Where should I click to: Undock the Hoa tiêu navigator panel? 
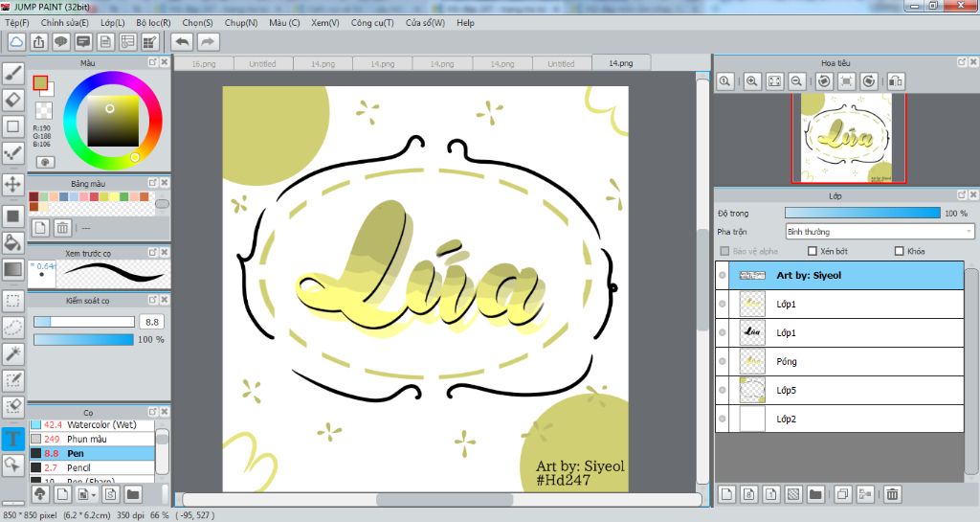pyautogui.click(x=961, y=62)
